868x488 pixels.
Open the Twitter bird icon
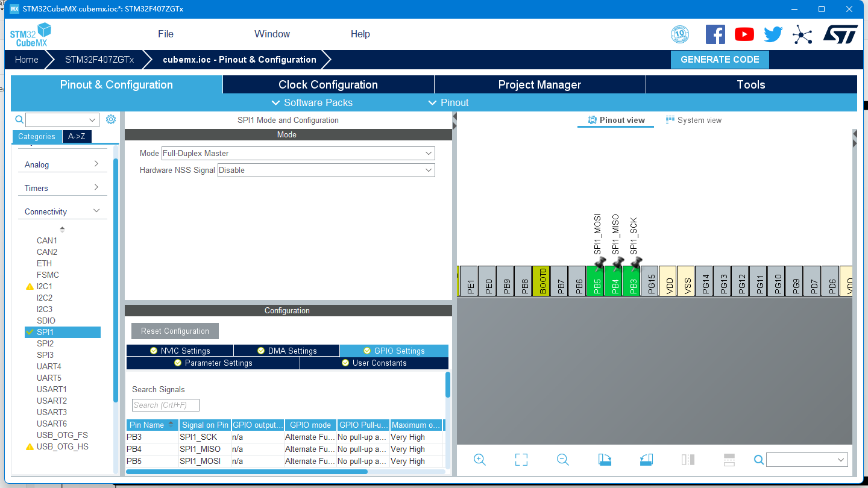[x=773, y=34]
